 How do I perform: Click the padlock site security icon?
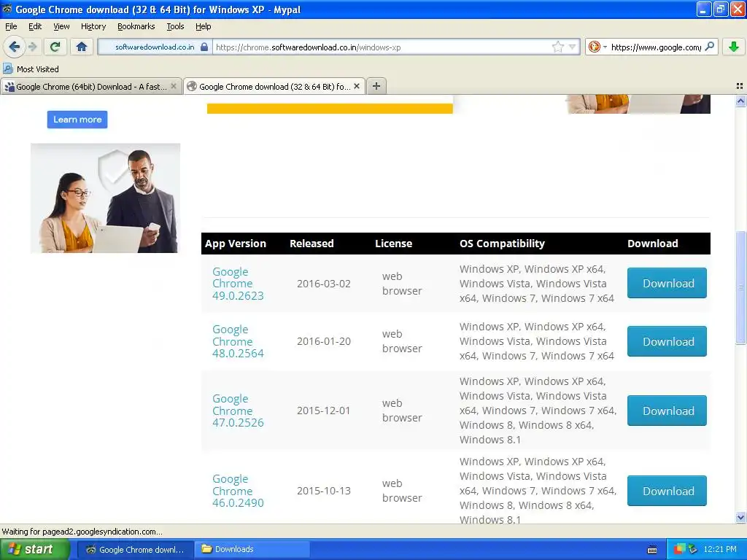pos(204,47)
